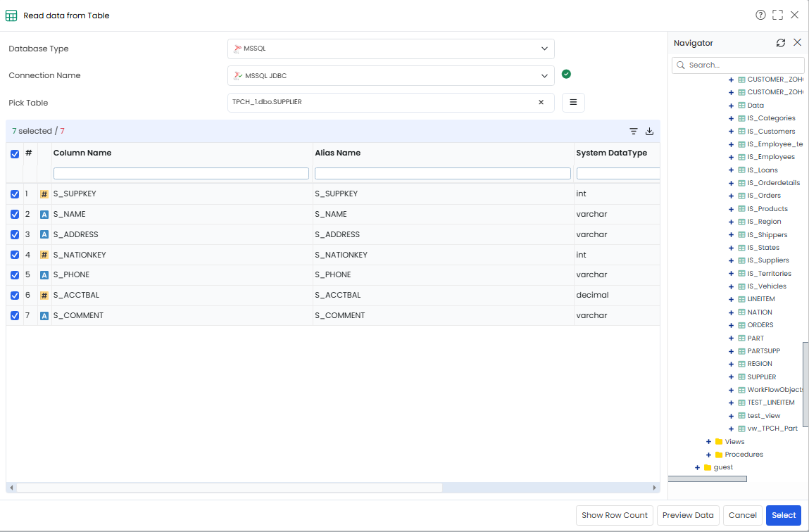Click the Preview Data button

pos(688,515)
